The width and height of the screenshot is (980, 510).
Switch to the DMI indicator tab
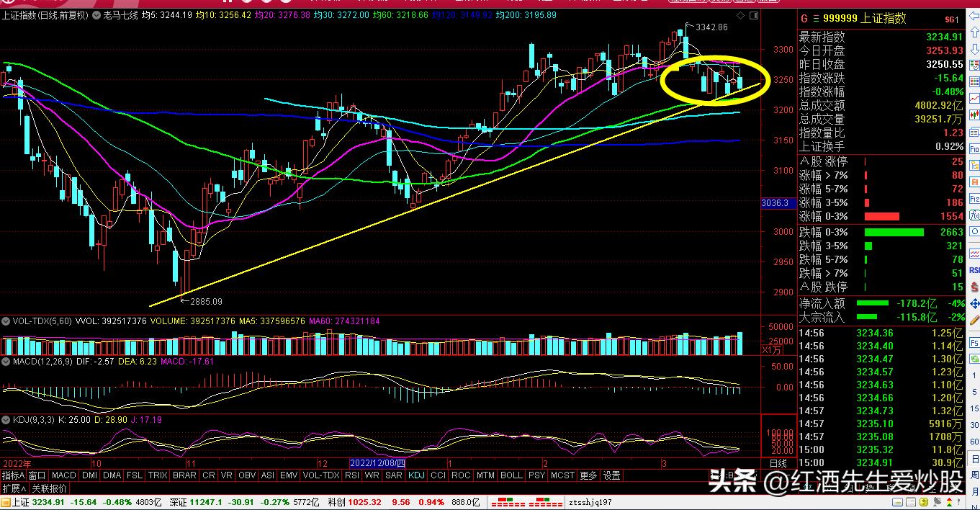89,475
